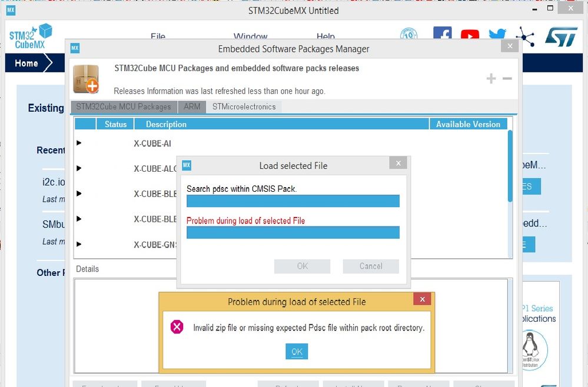Expand the X-CUBE-GNS row arrow
588x387 pixels.
pyautogui.click(x=79, y=244)
